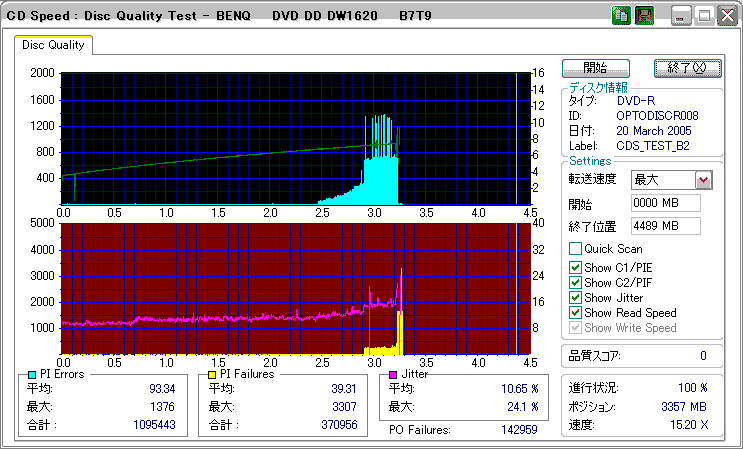The height and width of the screenshot is (449, 743).
Task: Click the copy-to-clipboard icon in title bar
Action: point(621,16)
